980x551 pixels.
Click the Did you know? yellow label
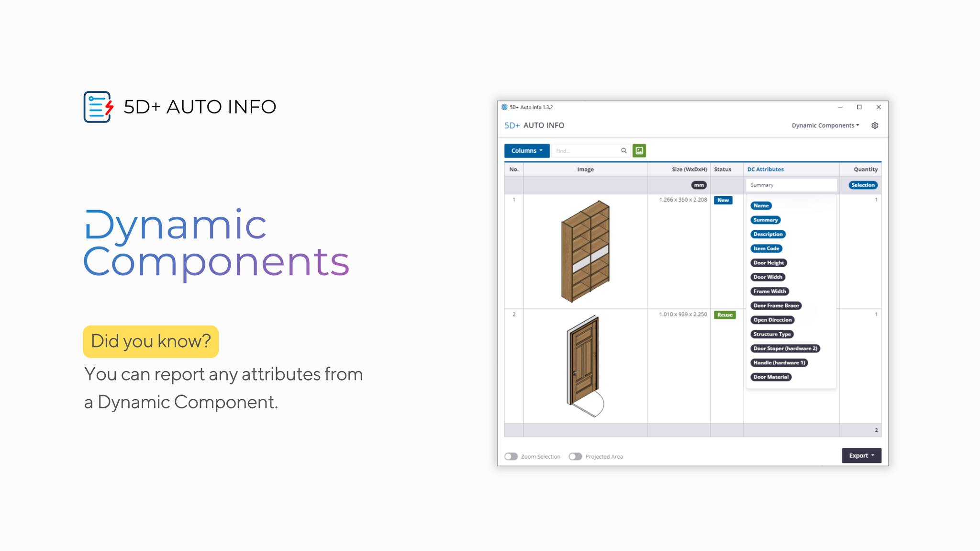[151, 341]
